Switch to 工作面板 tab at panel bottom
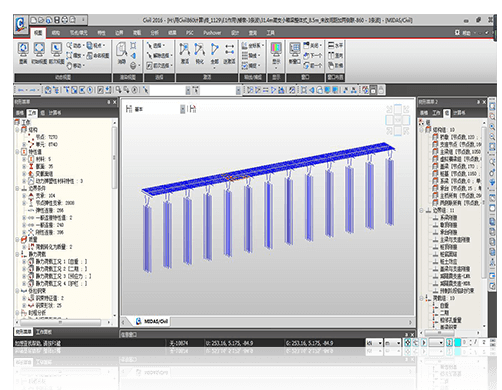 point(43,332)
